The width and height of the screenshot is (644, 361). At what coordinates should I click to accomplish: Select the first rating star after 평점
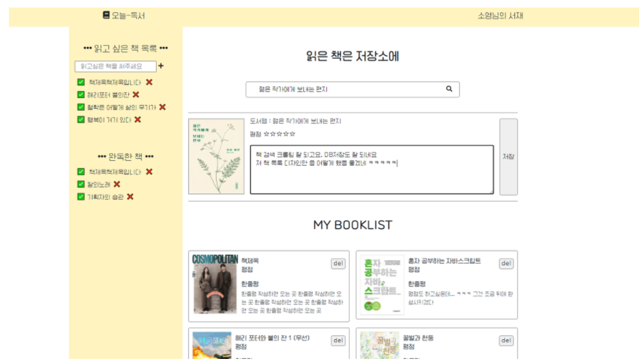[266, 134]
